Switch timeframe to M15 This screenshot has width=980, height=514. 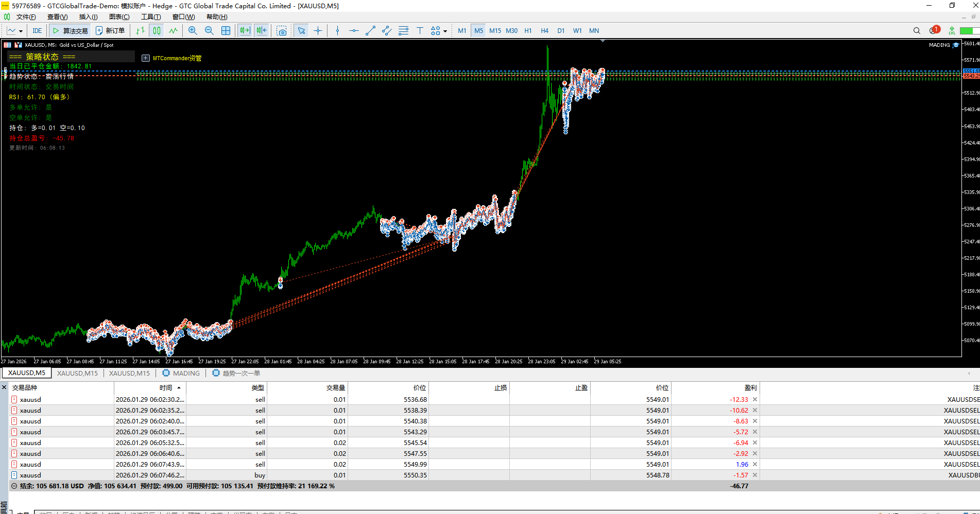click(495, 31)
